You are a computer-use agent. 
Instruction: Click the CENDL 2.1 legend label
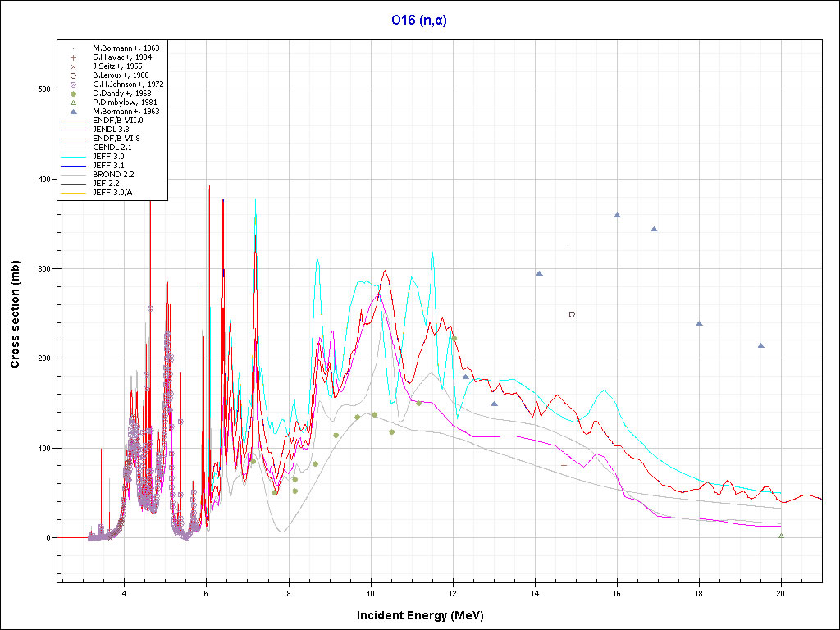[112, 147]
